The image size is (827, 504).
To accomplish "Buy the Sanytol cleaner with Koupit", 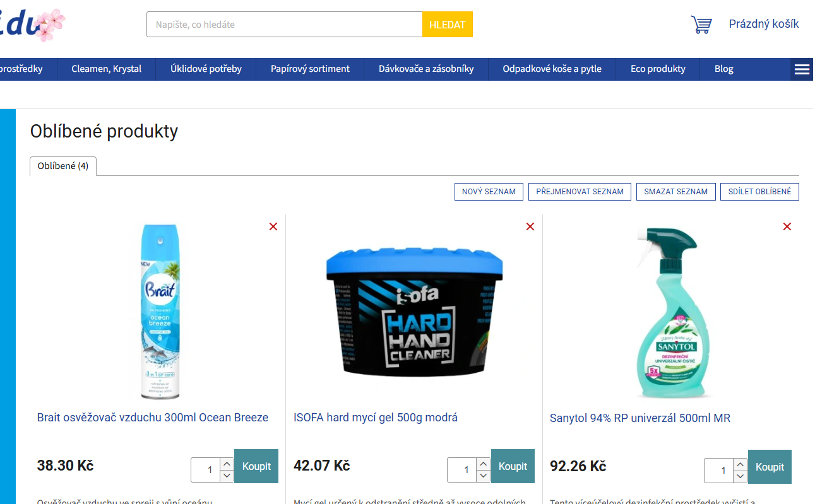I will tap(770, 467).
